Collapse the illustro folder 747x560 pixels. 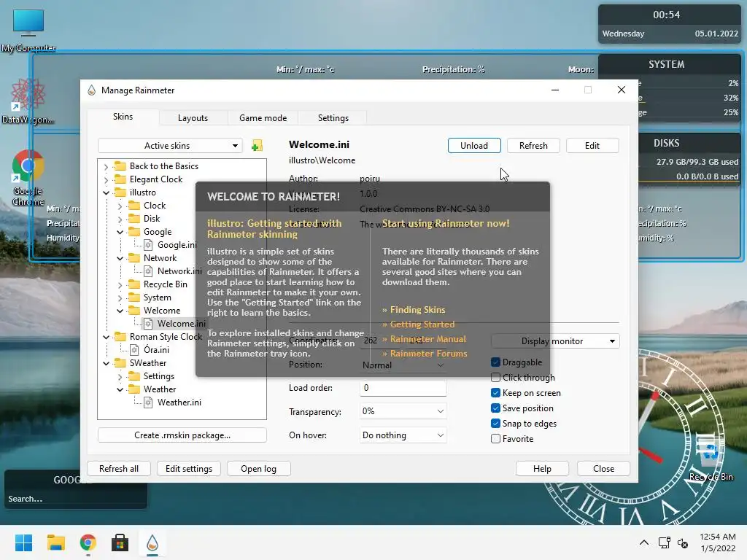pos(106,192)
